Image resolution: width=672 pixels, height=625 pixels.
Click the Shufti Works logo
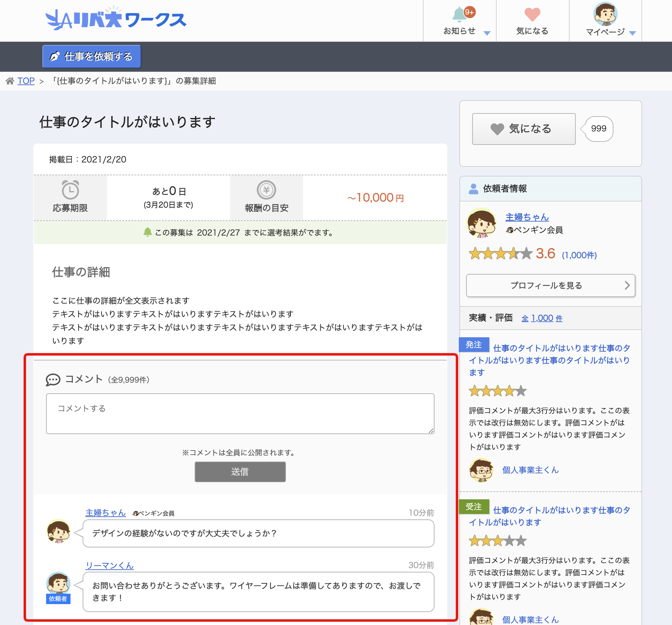tap(116, 19)
